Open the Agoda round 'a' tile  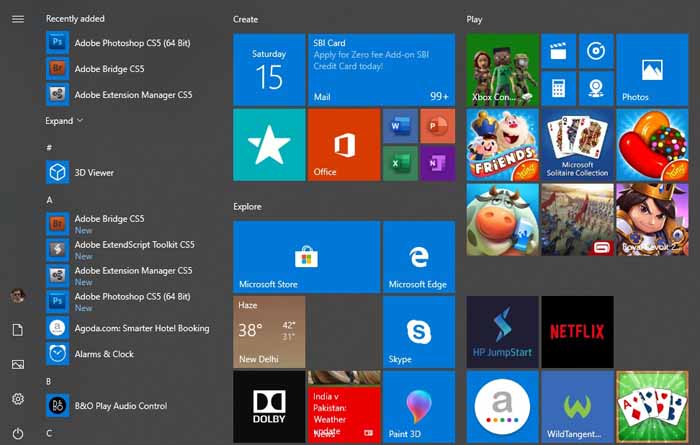[503, 407]
